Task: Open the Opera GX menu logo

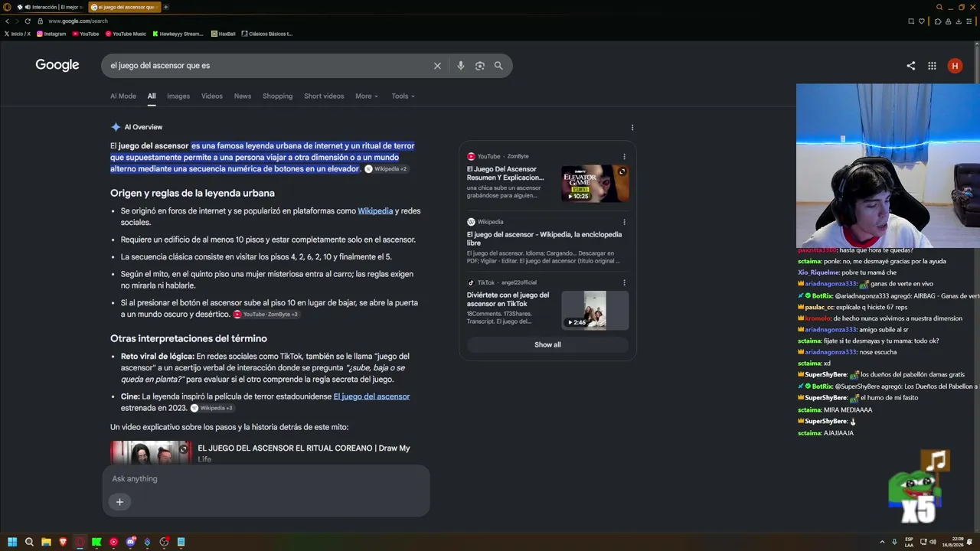Action: [x=7, y=7]
